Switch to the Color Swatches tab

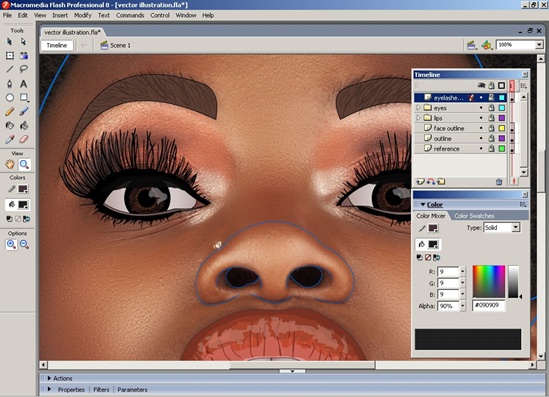pyautogui.click(x=474, y=216)
